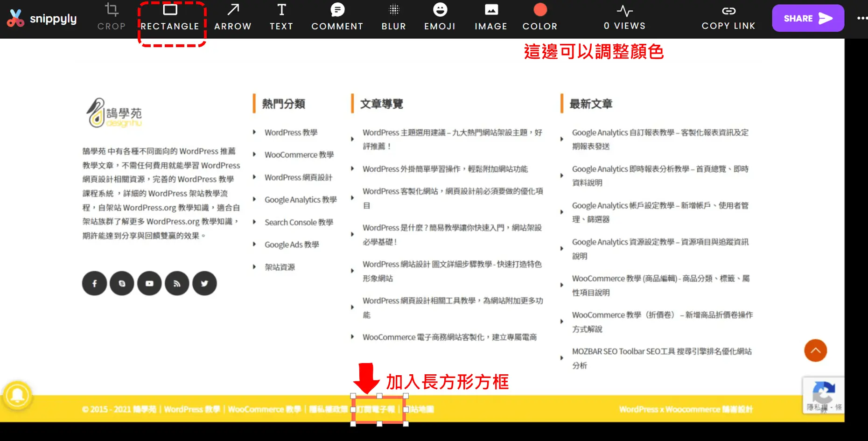Open Google Analytics 教學 category link

301,200
